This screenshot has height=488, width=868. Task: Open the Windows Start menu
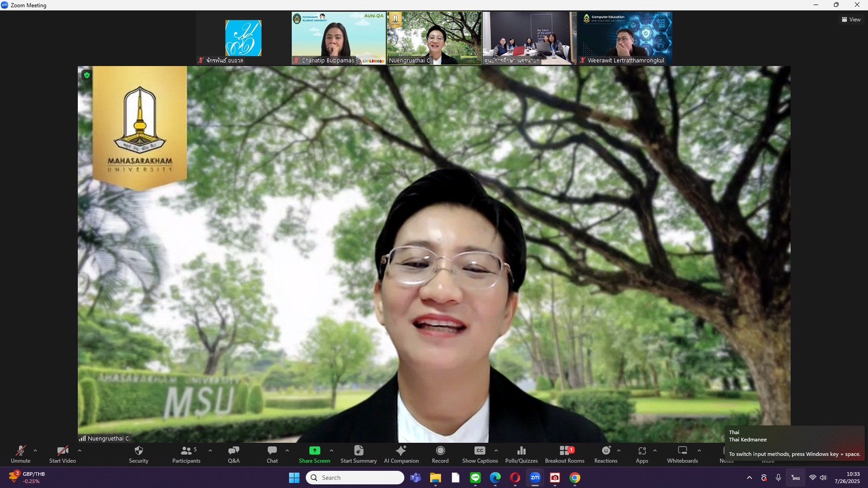(x=294, y=478)
